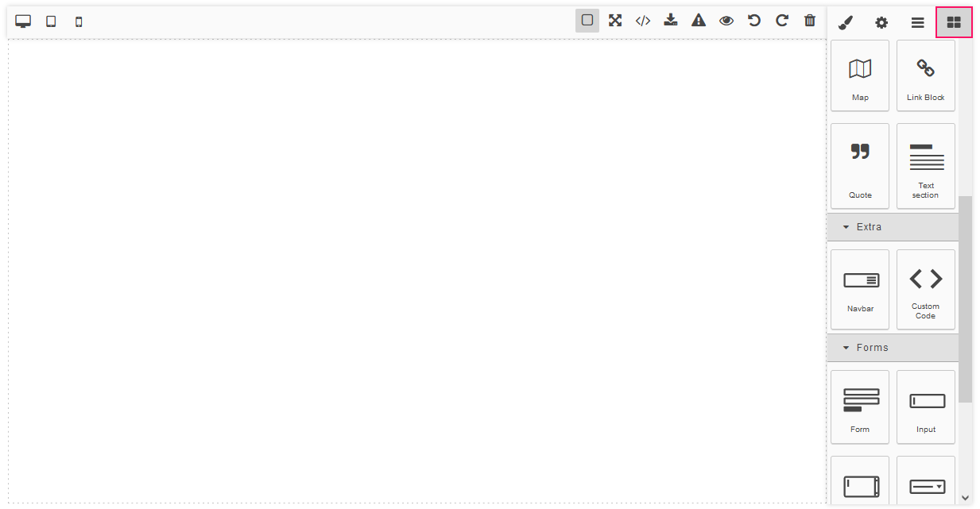Select the Navbar block
The width and height of the screenshot is (980, 509).
(860, 289)
